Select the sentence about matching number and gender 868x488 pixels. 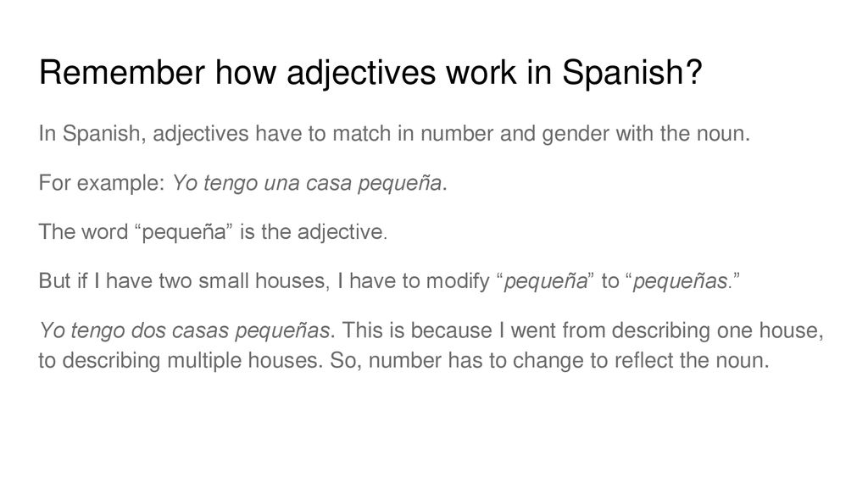(394, 135)
